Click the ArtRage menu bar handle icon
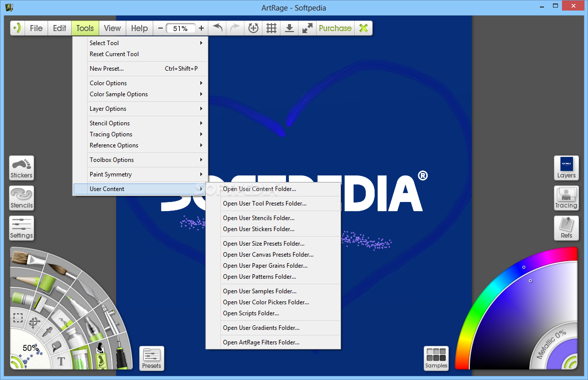The width and height of the screenshot is (588, 380). tap(17, 28)
